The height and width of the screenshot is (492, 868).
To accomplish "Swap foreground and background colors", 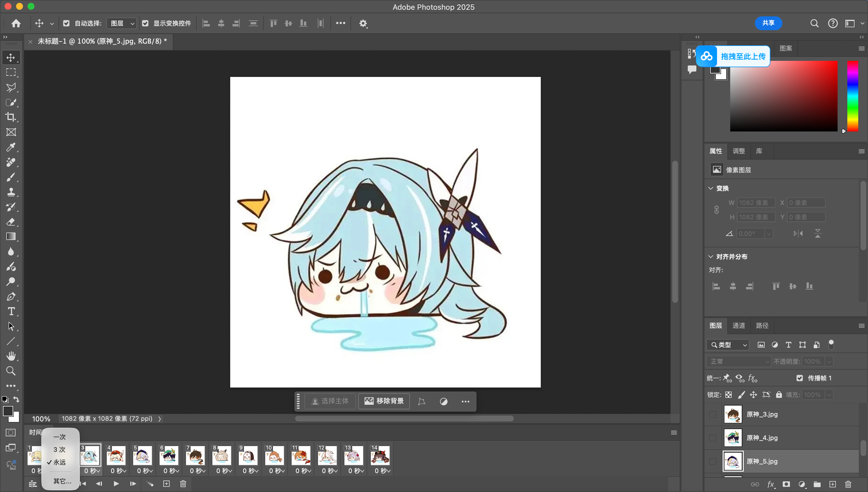I will pyautogui.click(x=16, y=399).
